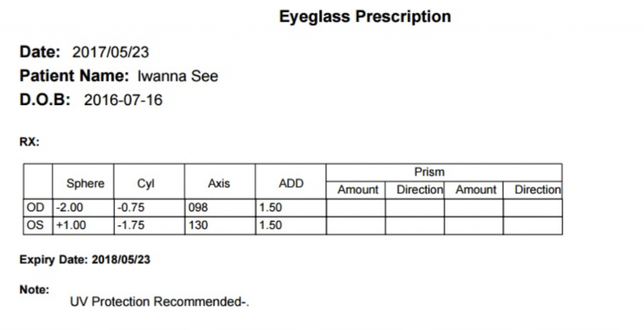The height and width of the screenshot is (330, 644).
Task: Click the Axis column header
Action: 218,184
